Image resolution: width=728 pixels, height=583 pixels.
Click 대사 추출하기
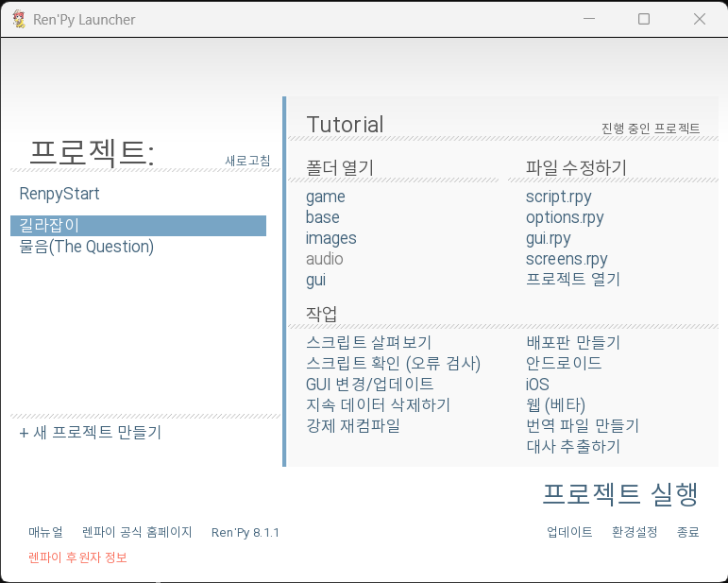coord(573,446)
